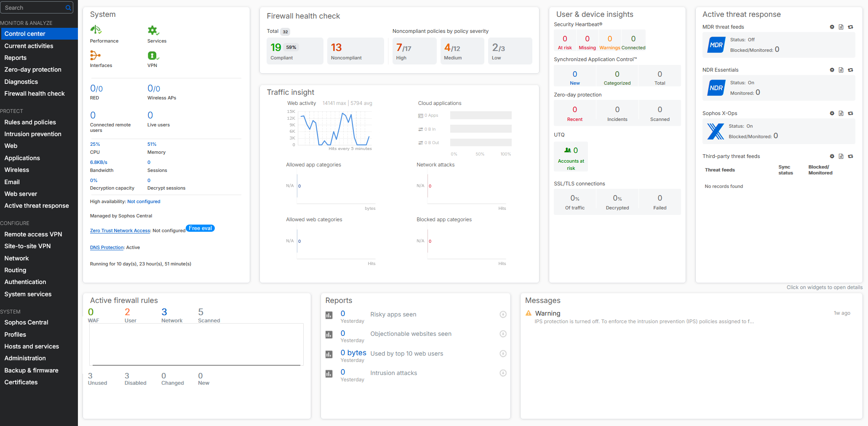
Task: Open MDR threat feeds settings gear
Action: (x=832, y=27)
